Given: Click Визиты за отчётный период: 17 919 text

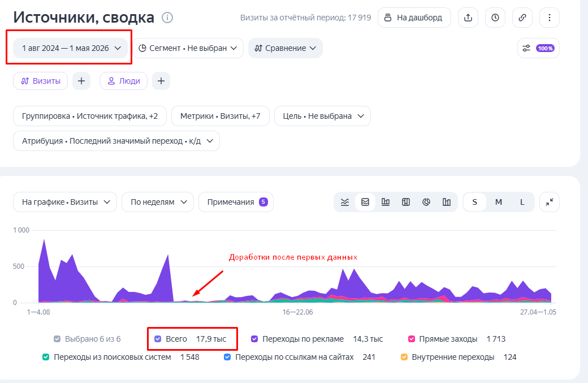Looking at the screenshot, I should (x=306, y=18).
